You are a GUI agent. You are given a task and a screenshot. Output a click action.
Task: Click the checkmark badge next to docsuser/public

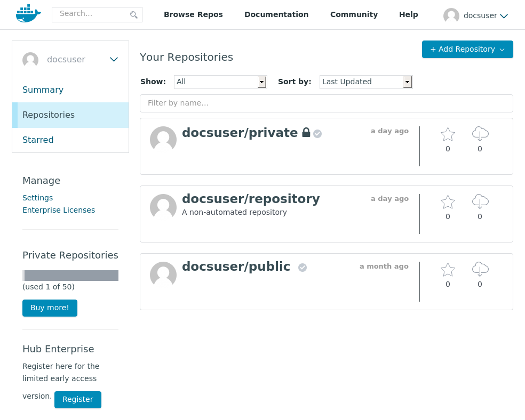coord(303,268)
